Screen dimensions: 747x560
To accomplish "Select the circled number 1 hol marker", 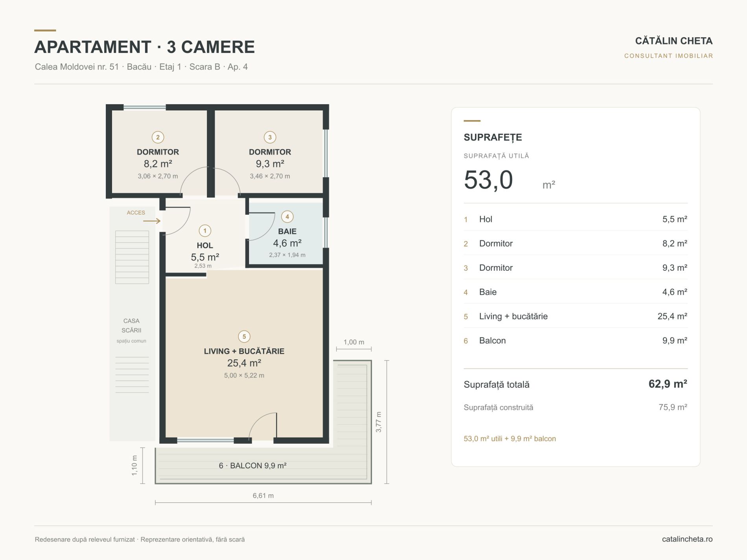I will click(x=205, y=231).
